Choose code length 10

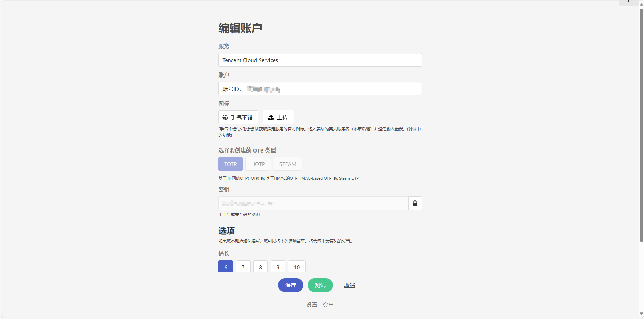(296, 267)
